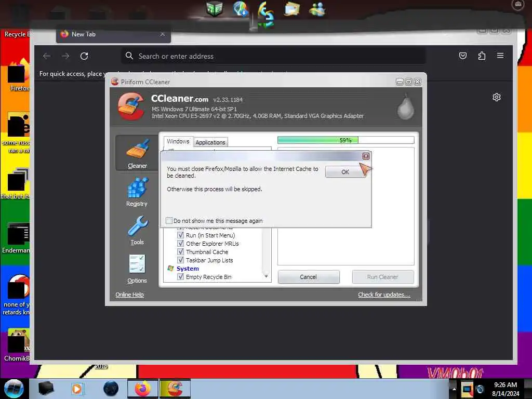Screen dimensions: 532x399
Task: Click the CCleaner.com title text
Action: [x=179, y=98]
